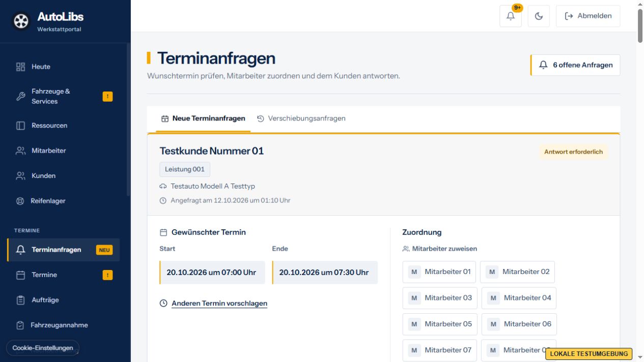Switch to Neue Terminanfragen tab
Screen dimensions: 644x362
(x=203, y=118)
